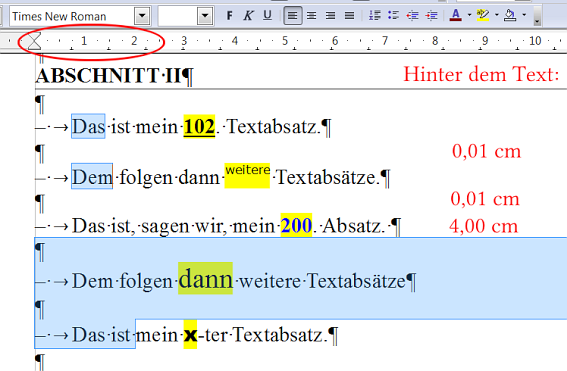Expand toolbar overflow options
The image size is (567, 371).
point(537,17)
